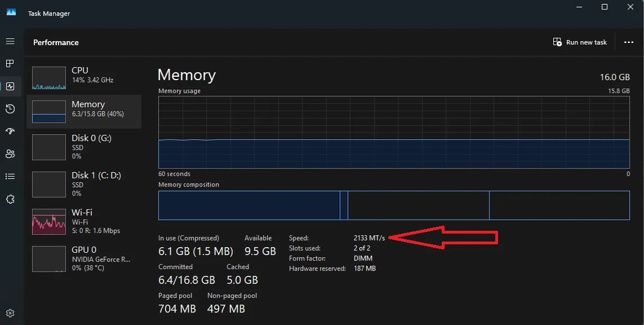Open the Services page puzzle icon
644x325 pixels.
(10, 199)
